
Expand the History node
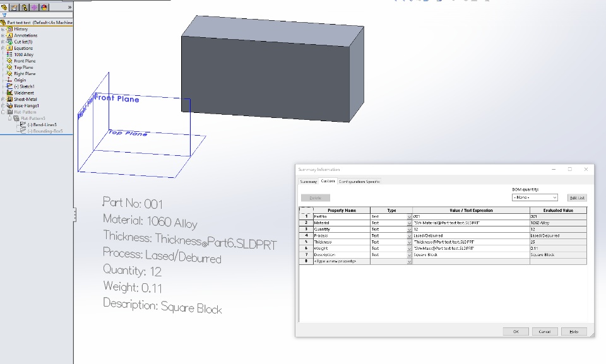point(3,29)
